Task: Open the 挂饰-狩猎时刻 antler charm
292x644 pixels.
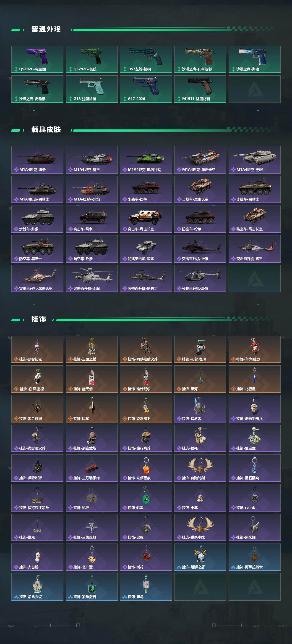Action: pos(200,468)
